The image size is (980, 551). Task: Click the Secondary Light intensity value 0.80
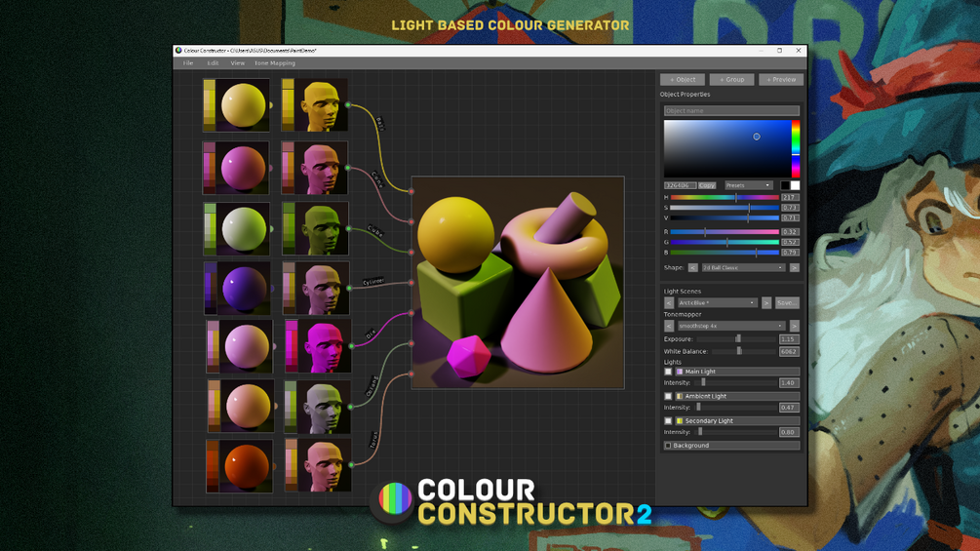point(789,432)
